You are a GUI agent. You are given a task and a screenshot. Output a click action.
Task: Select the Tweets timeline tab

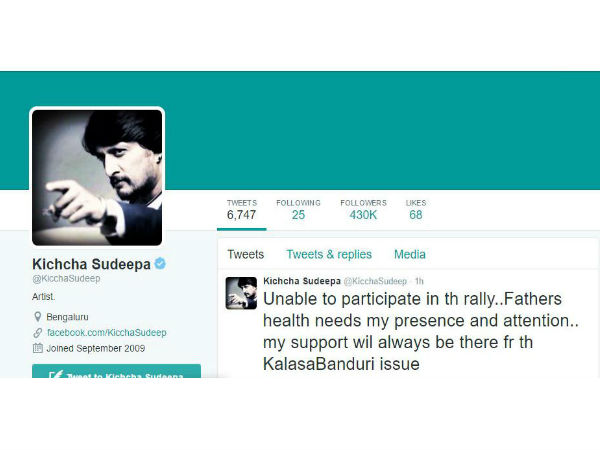pyautogui.click(x=246, y=254)
